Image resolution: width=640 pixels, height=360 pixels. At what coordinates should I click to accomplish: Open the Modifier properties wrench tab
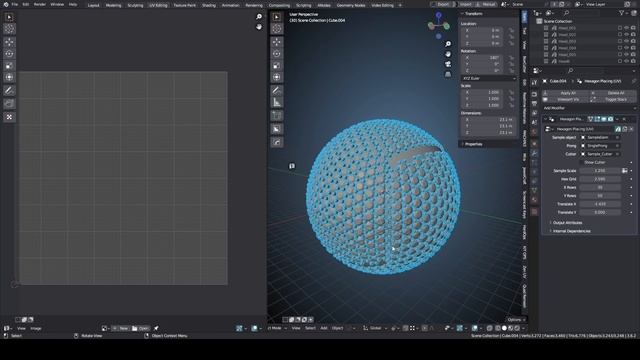(x=534, y=153)
